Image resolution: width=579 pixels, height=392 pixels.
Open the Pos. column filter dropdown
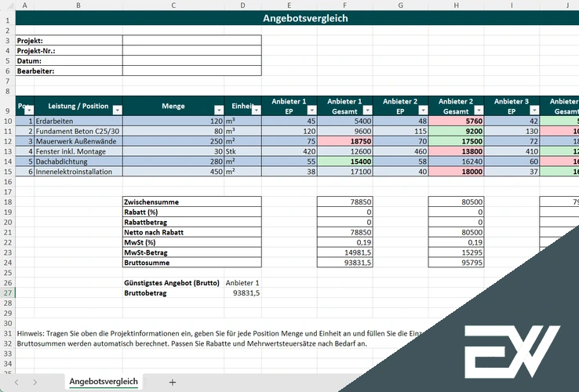tap(29, 110)
